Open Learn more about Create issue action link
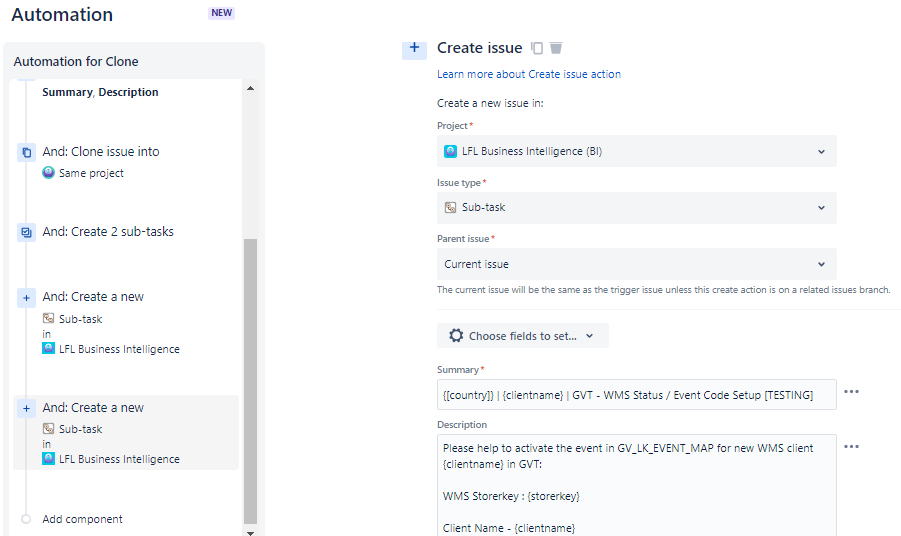 pyautogui.click(x=529, y=74)
